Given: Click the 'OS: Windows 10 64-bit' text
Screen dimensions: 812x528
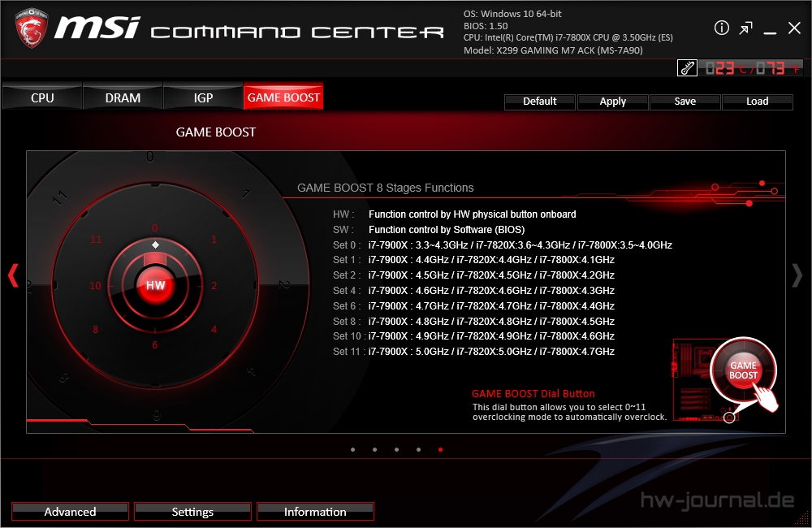Looking at the screenshot, I should pyautogui.click(x=512, y=14).
